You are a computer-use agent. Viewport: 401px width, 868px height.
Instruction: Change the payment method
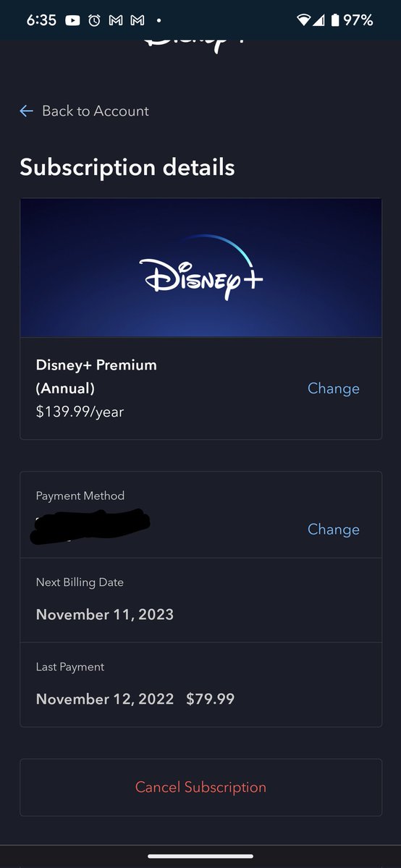point(334,529)
